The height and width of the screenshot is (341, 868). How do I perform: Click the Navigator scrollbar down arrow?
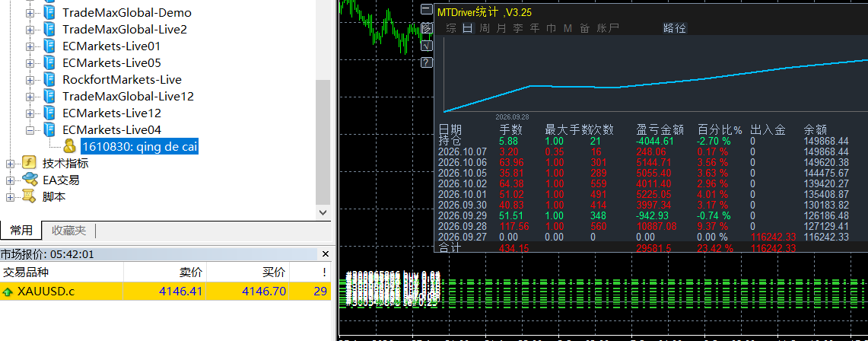pos(323,212)
